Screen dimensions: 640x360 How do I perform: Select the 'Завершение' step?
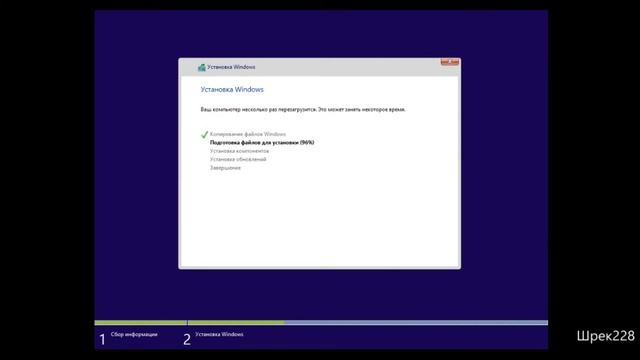point(225,168)
